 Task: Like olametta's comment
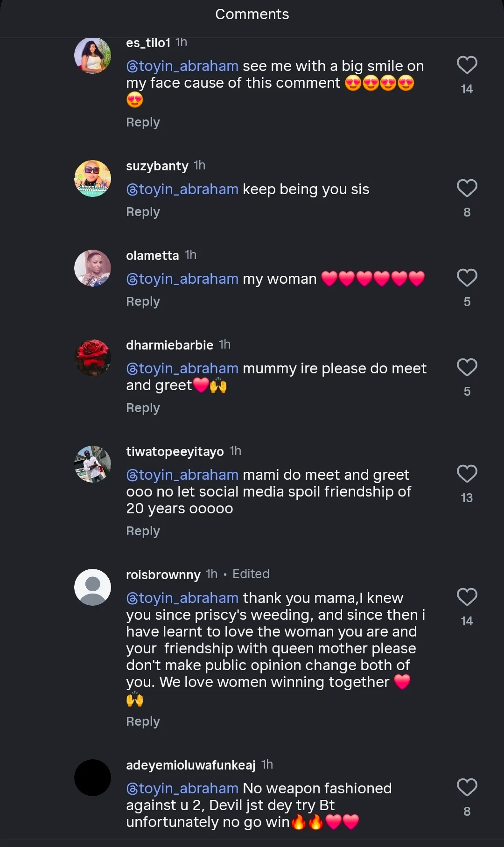pyautogui.click(x=467, y=278)
